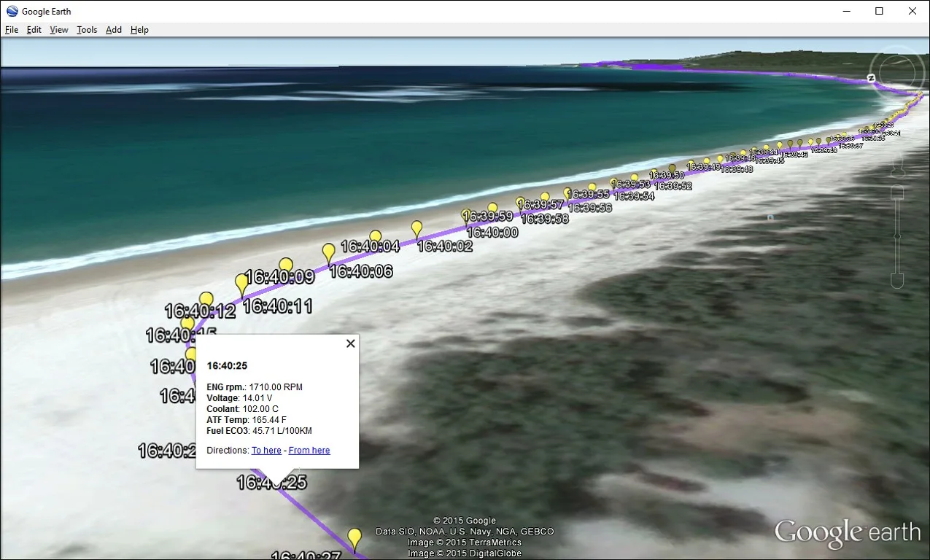Click the zoom slider handle
The height and width of the screenshot is (560, 930).
[x=897, y=236]
